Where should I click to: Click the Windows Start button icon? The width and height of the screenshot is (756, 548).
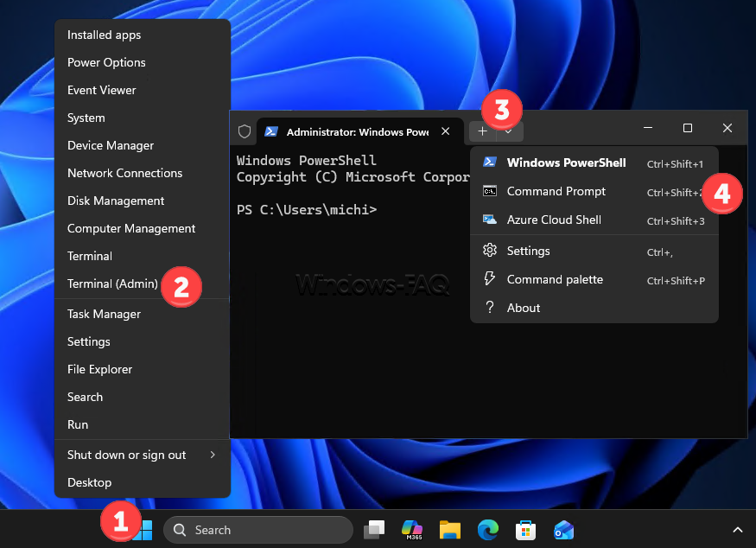point(143,530)
